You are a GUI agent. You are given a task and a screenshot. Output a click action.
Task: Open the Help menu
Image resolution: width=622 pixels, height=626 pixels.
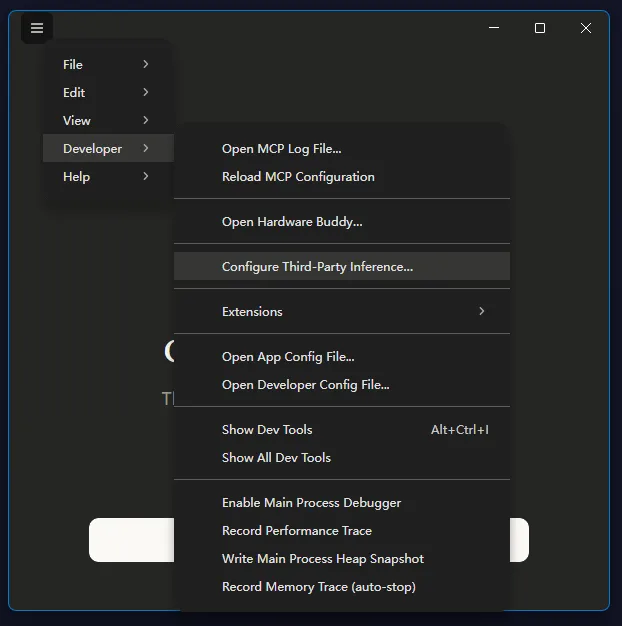108,176
